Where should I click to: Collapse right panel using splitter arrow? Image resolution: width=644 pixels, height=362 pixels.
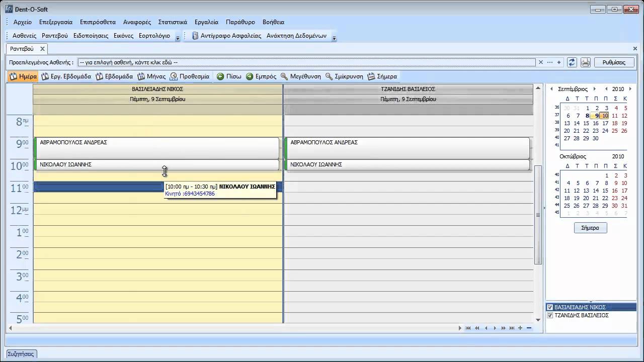click(x=544, y=208)
